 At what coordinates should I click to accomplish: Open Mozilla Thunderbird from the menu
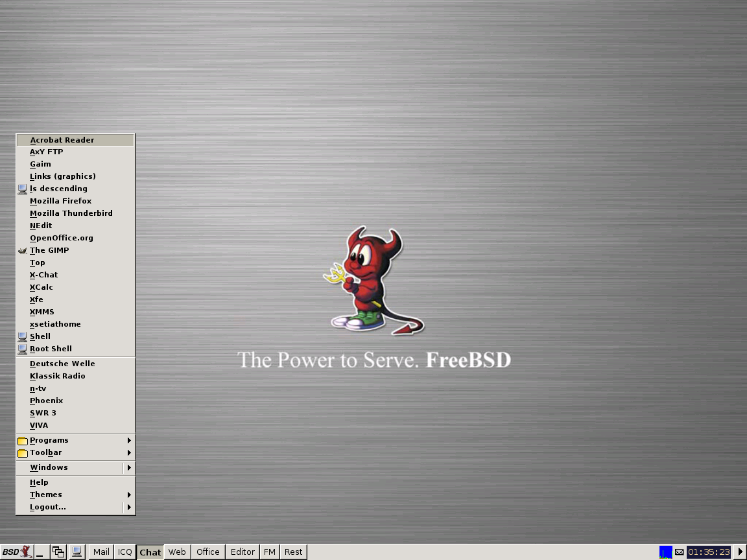pyautogui.click(x=76, y=214)
